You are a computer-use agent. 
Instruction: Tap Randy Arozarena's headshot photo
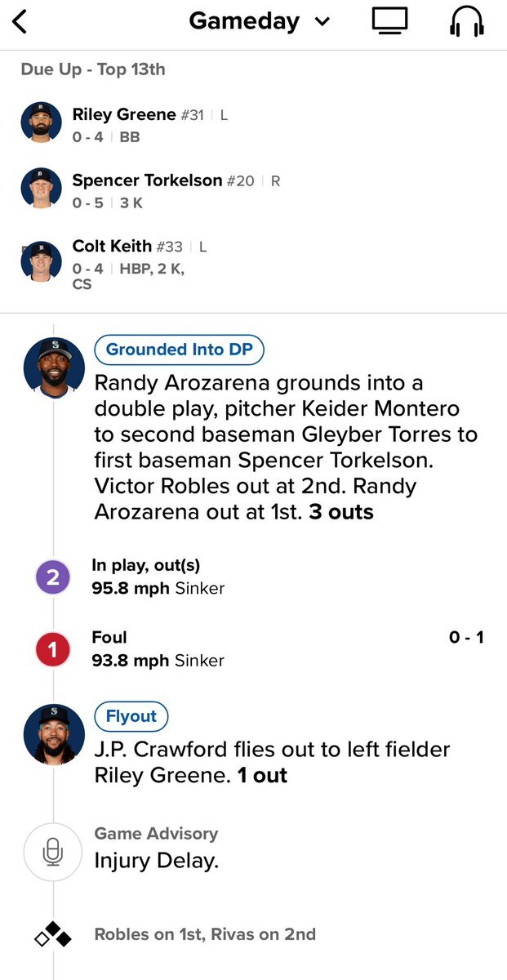[x=54, y=367]
